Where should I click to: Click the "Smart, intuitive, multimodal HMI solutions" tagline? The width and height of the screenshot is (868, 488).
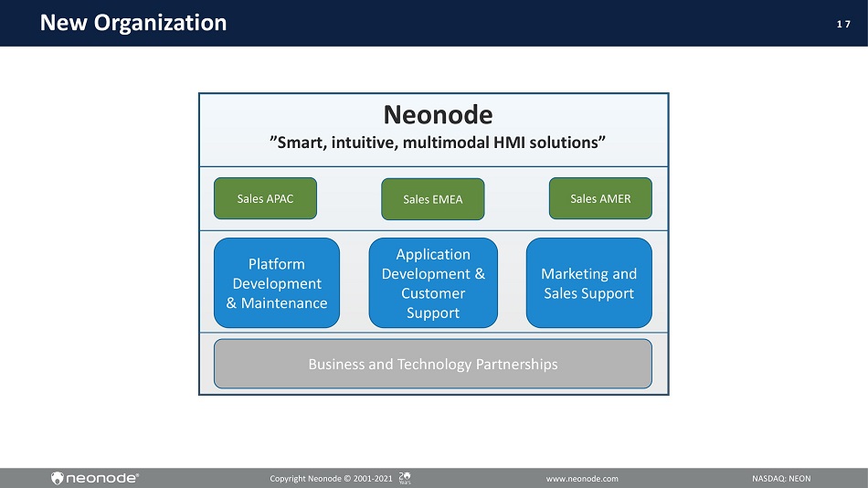pos(438,143)
